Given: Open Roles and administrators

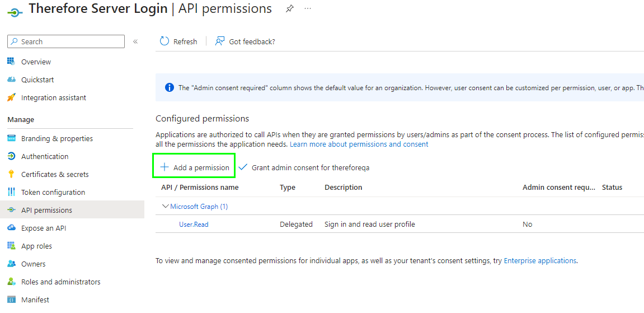Looking at the screenshot, I should point(61,282).
